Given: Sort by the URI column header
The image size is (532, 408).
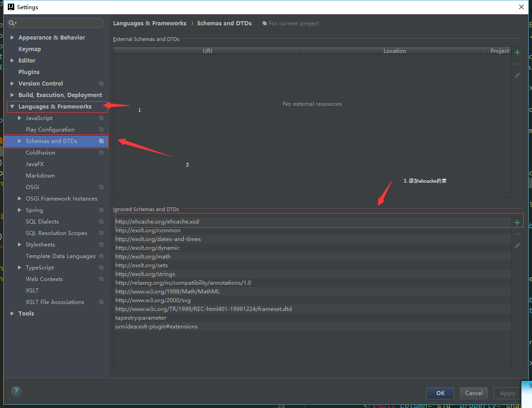Looking at the screenshot, I should pos(207,51).
